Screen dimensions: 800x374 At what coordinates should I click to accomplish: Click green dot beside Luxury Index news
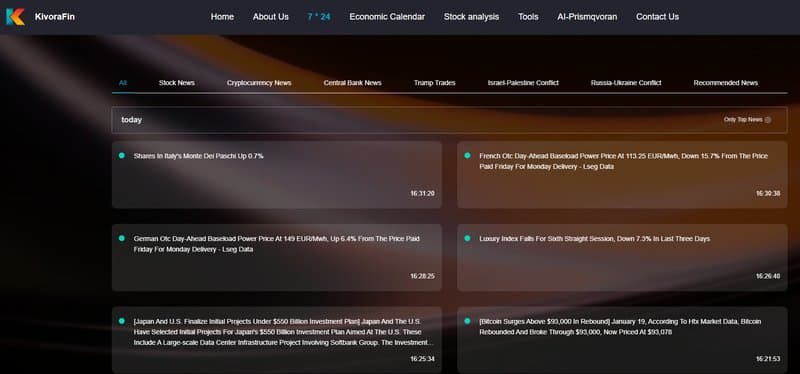pyautogui.click(x=467, y=238)
